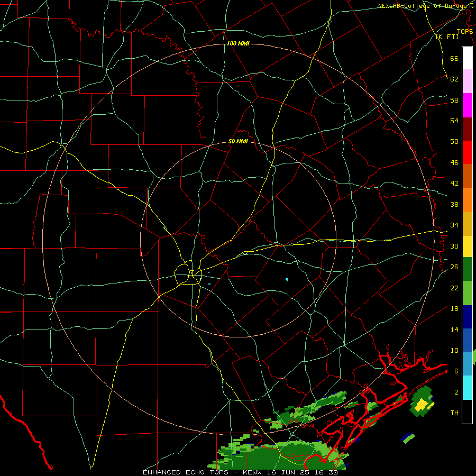Click the 26 legend value
Image resolution: width=476 pixels, height=476 pixels.
454,267
